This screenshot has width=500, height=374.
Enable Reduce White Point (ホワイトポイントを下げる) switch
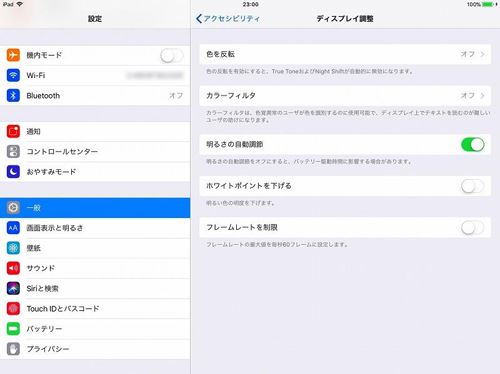[x=473, y=186]
